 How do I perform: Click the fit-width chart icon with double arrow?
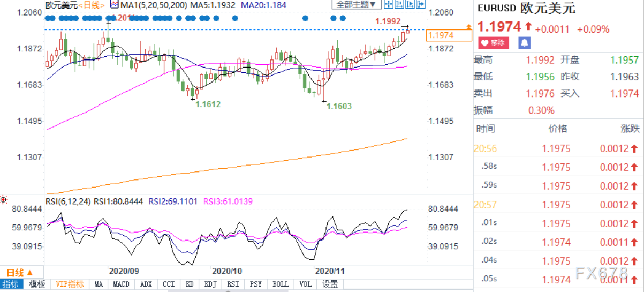(398, 5)
